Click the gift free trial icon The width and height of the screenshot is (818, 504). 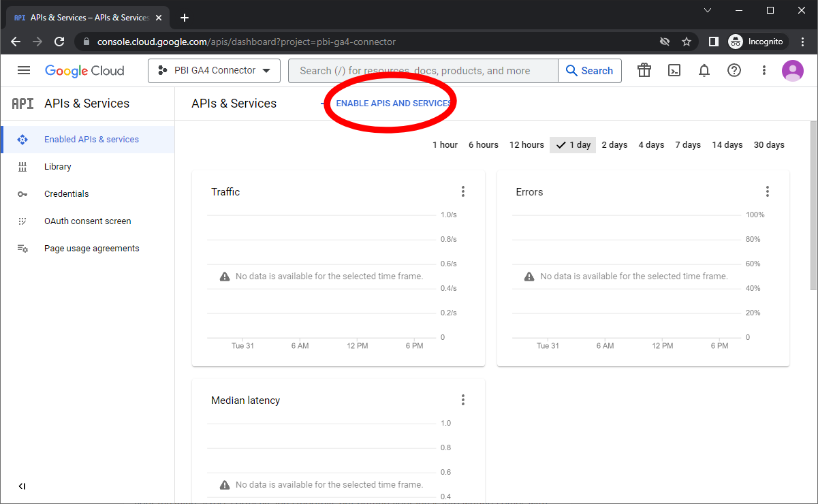coord(644,70)
